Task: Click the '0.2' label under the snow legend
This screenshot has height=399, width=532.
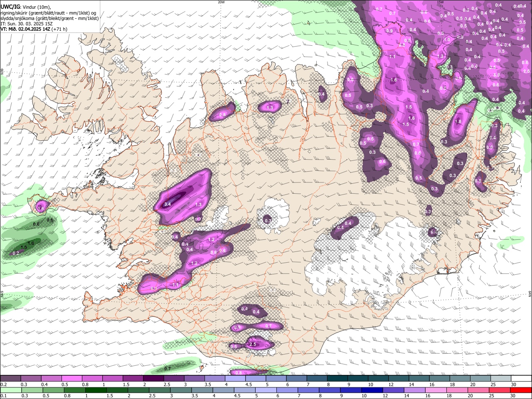Action: (3, 385)
